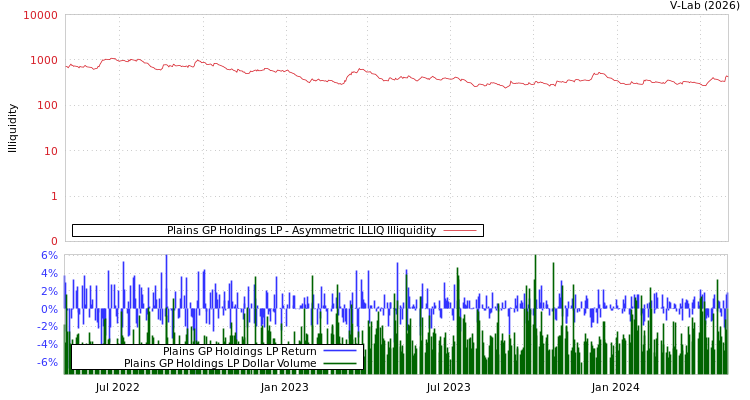Click the red Illiquidity legend line sample
The height and width of the screenshot is (400, 750).
click(x=459, y=231)
